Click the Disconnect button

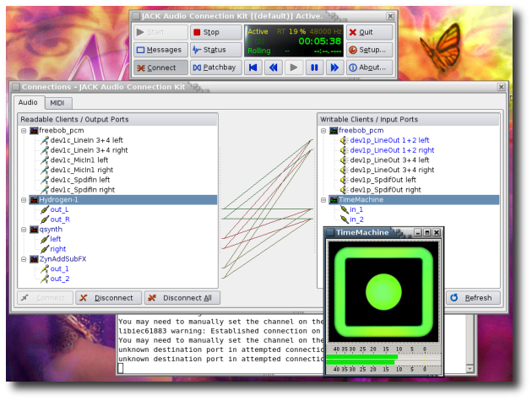108,298
